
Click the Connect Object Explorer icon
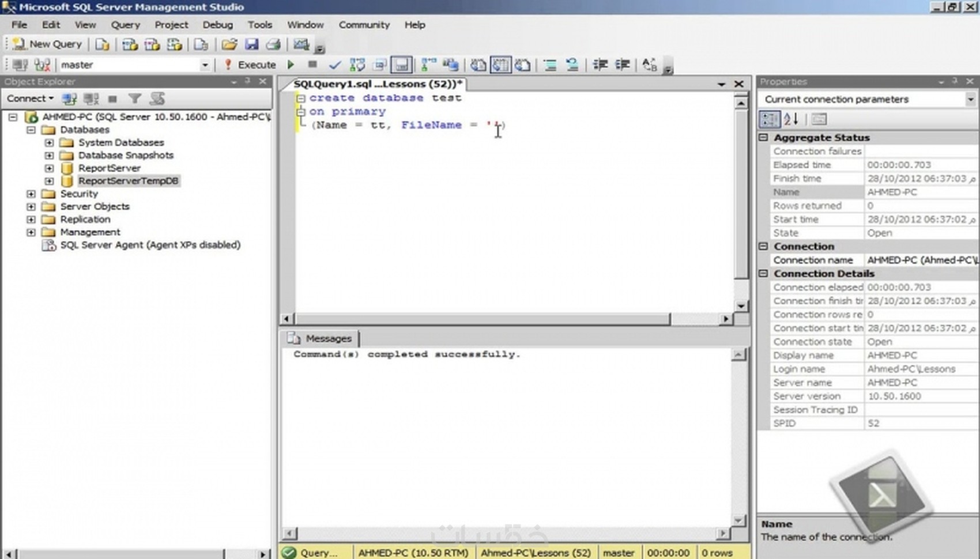pyautogui.click(x=70, y=99)
